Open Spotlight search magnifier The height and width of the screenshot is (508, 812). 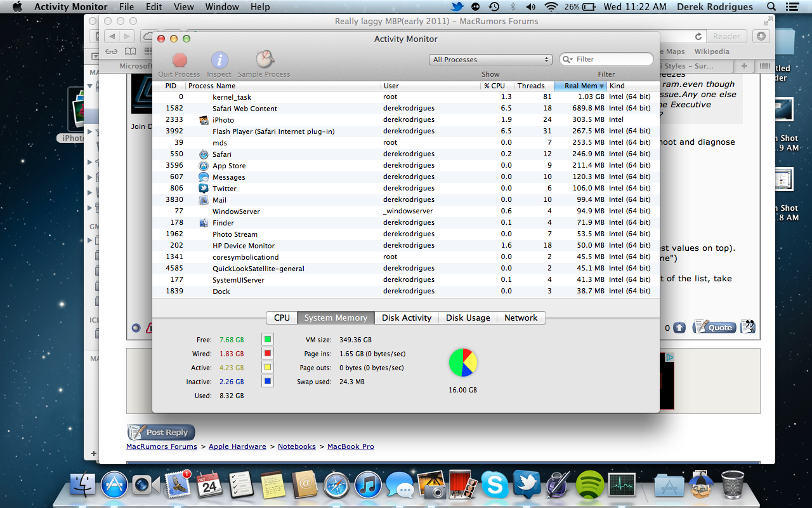(x=771, y=7)
